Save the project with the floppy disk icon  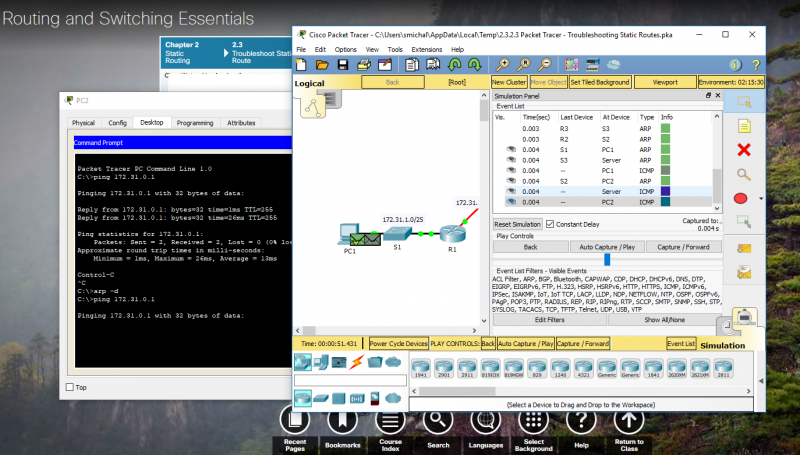[x=343, y=64]
